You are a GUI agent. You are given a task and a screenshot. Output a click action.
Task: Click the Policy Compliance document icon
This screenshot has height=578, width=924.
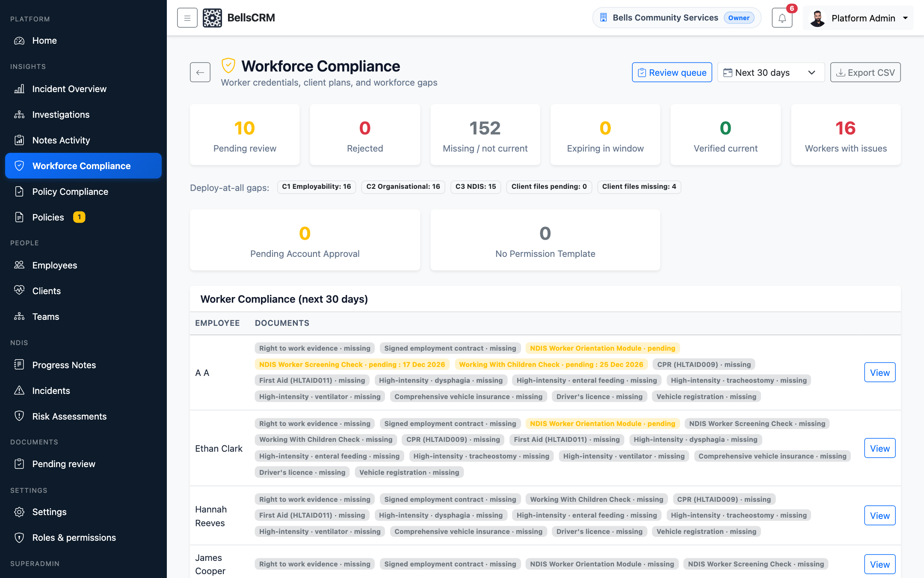pyautogui.click(x=19, y=192)
